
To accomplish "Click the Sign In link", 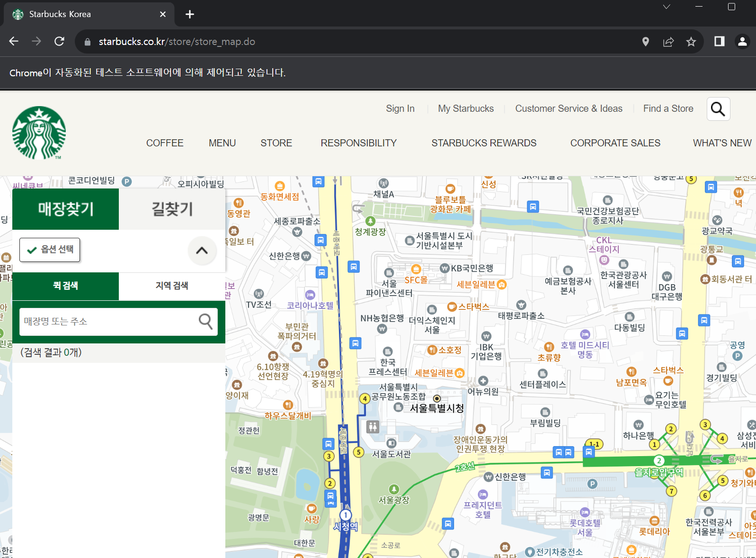I will pyautogui.click(x=400, y=108).
